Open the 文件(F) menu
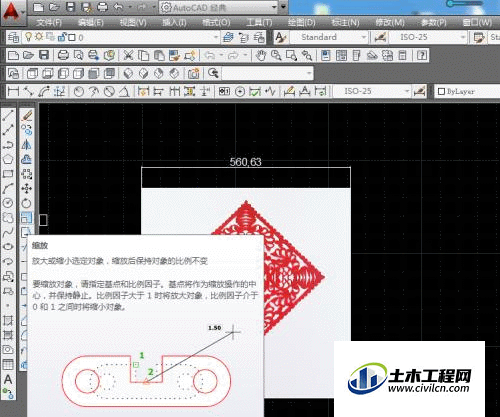 [49, 23]
